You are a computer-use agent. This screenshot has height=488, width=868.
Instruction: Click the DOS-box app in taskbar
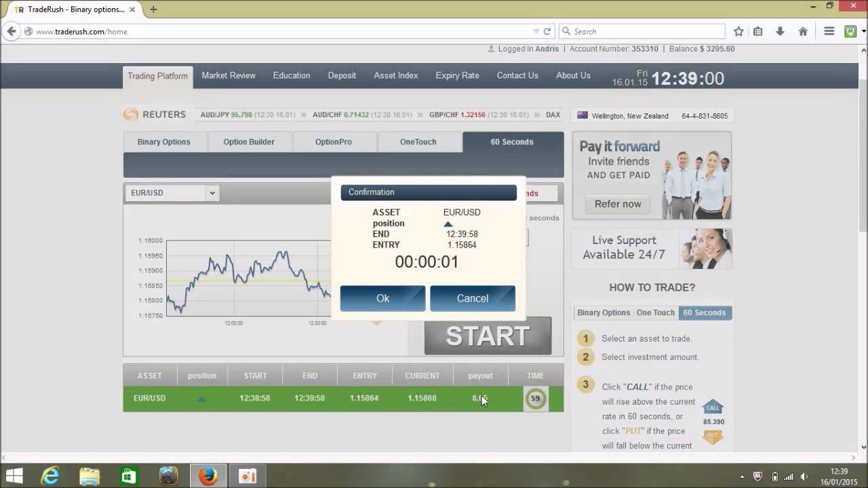point(168,476)
